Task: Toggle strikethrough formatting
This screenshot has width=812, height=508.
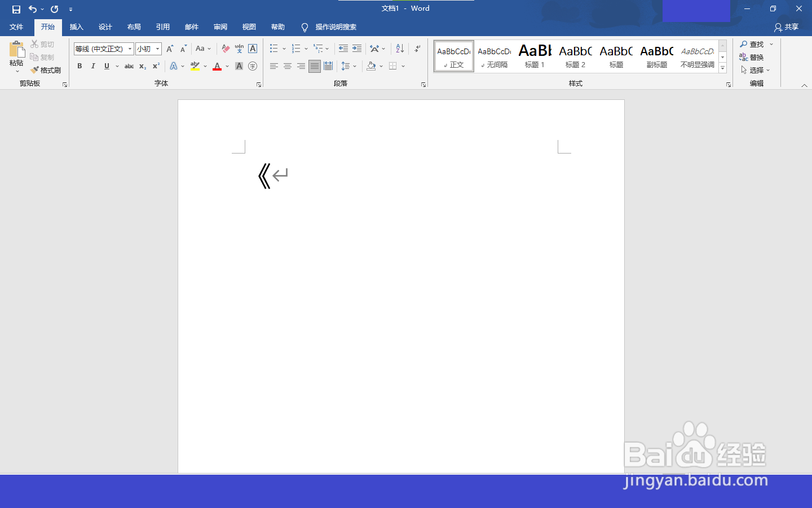Action: (129, 66)
